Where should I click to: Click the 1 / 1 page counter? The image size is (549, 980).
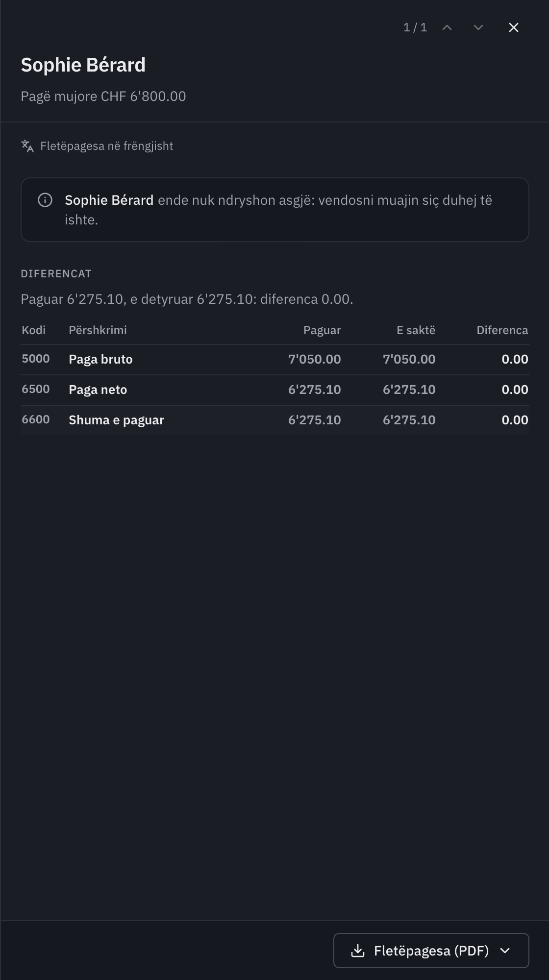tap(415, 27)
